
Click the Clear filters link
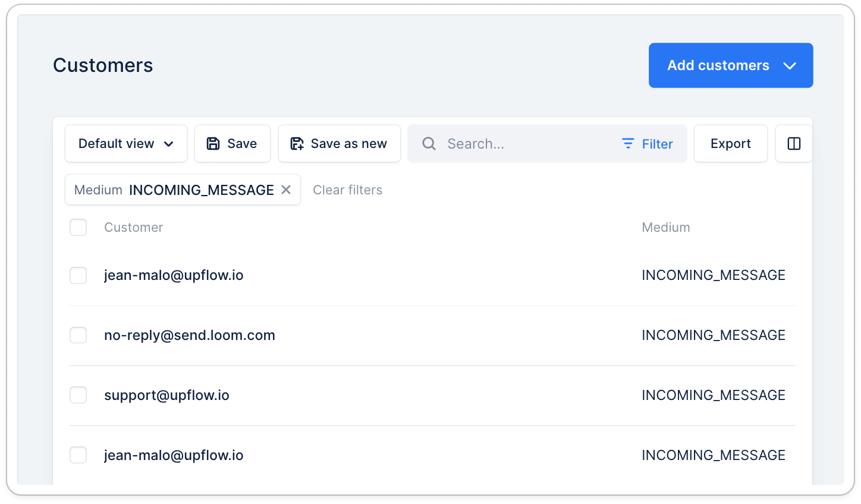pyautogui.click(x=347, y=190)
